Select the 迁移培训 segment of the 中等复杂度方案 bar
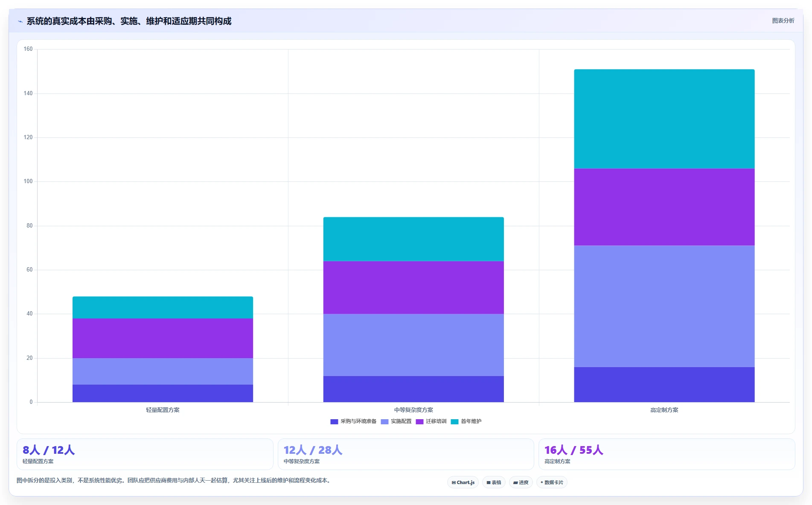The height and width of the screenshot is (505, 812). click(x=413, y=288)
